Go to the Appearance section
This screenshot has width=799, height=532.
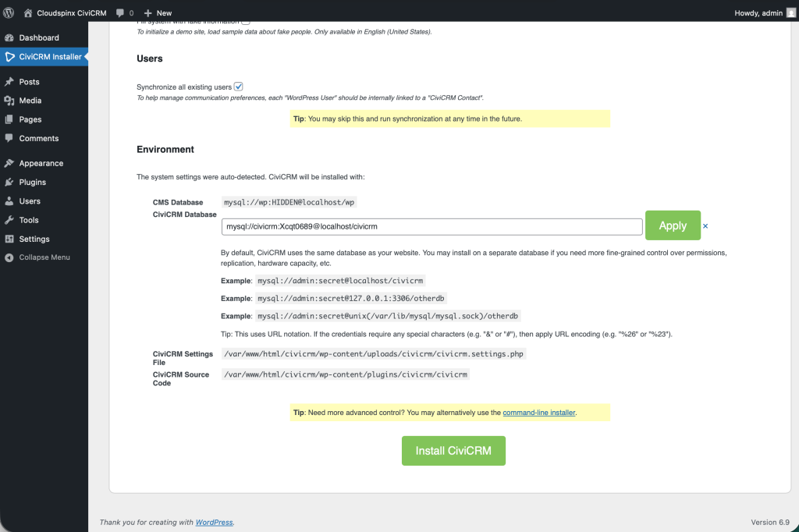pyautogui.click(x=41, y=163)
